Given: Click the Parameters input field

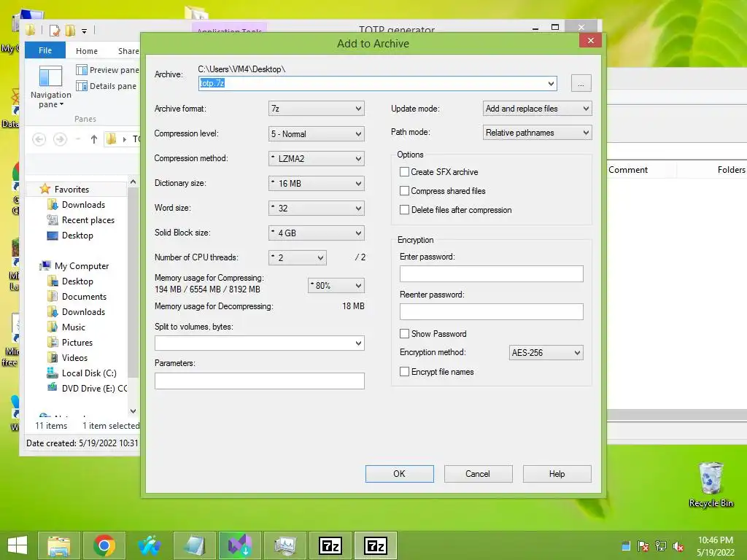Looking at the screenshot, I should 259,381.
